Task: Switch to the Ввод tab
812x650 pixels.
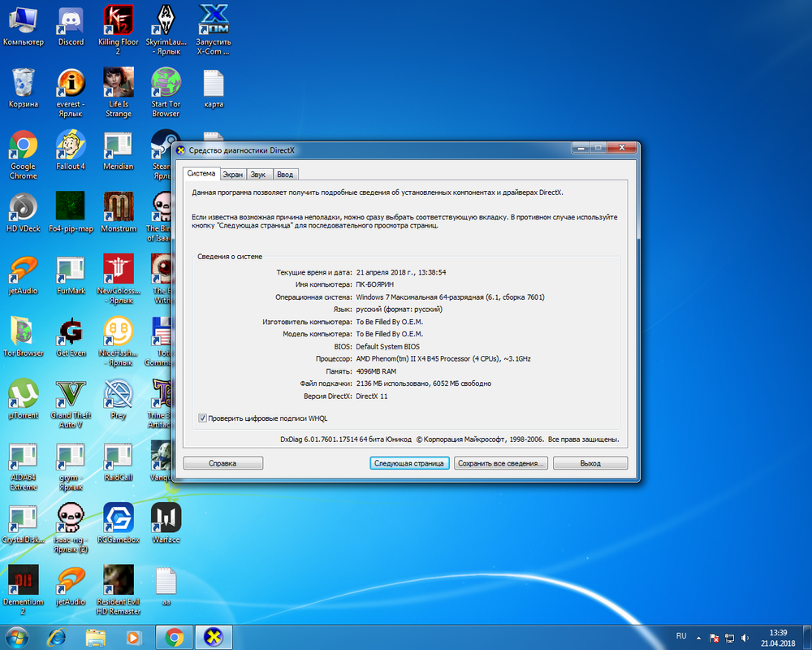Action: click(x=285, y=175)
